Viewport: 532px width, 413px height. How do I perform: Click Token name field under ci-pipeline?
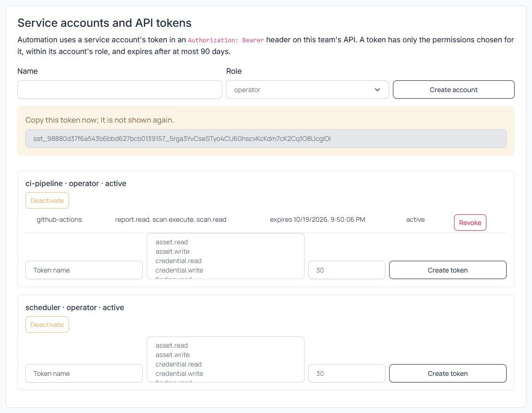84,270
